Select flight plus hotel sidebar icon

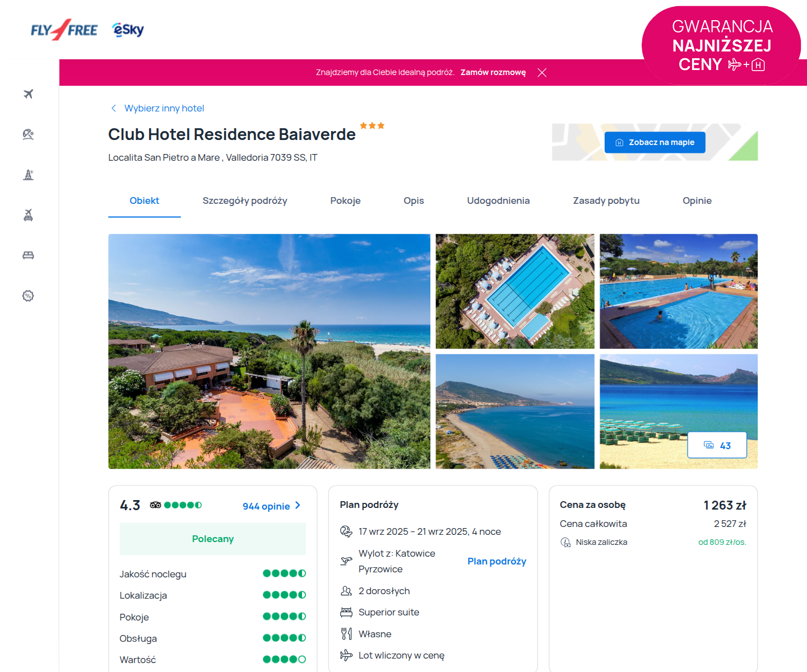pyautogui.click(x=29, y=215)
